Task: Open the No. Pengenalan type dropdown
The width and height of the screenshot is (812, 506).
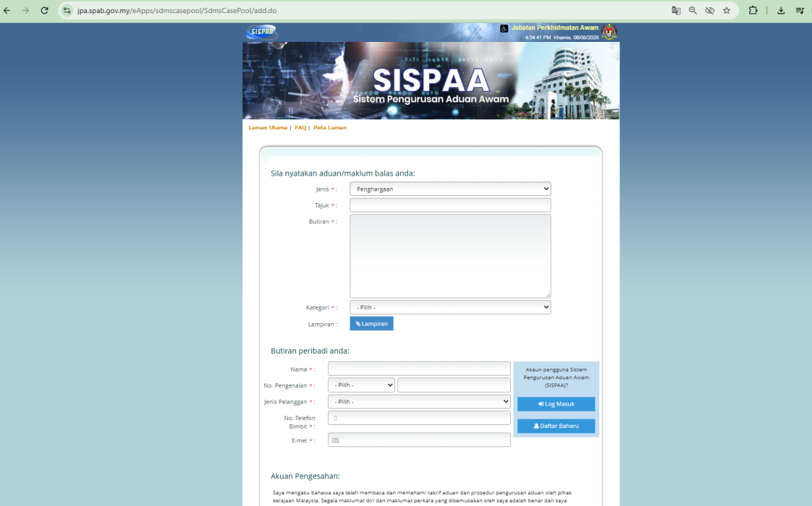Action: 361,385
